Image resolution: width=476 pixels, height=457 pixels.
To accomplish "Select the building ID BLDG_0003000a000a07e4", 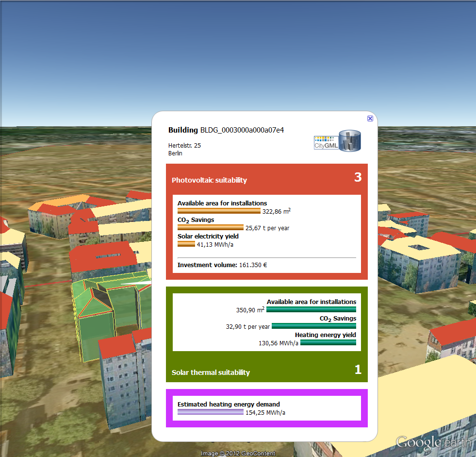I will tap(242, 130).
